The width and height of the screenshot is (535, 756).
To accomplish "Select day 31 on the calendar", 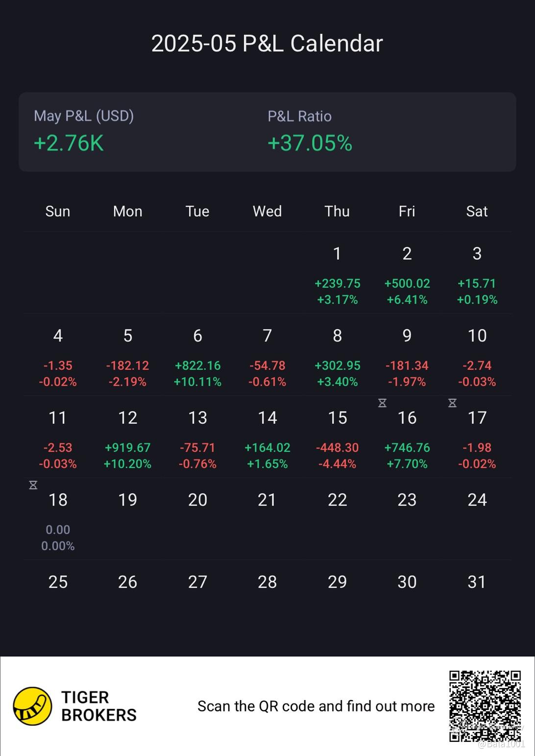I will pyautogui.click(x=477, y=582).
